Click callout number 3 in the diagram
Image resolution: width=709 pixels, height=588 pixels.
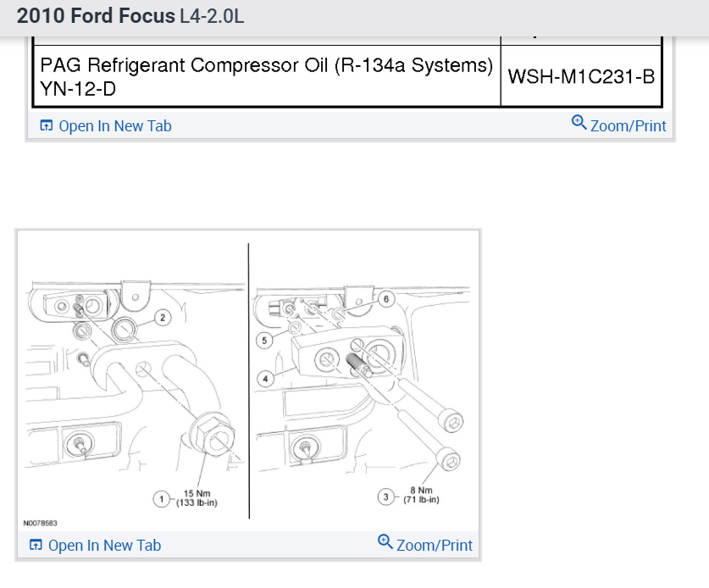(386, 496)
